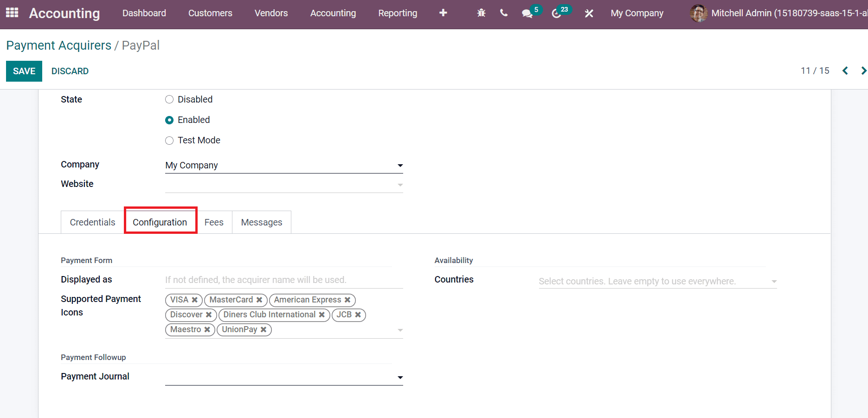
Task: Remove the MasterCard tag
Action: (259, 300)
